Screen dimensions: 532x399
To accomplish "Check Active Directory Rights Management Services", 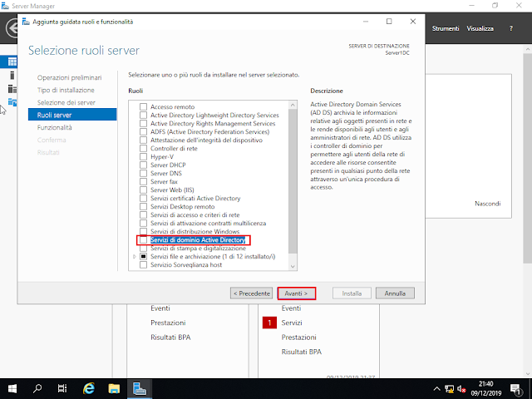I will point(143,124).
